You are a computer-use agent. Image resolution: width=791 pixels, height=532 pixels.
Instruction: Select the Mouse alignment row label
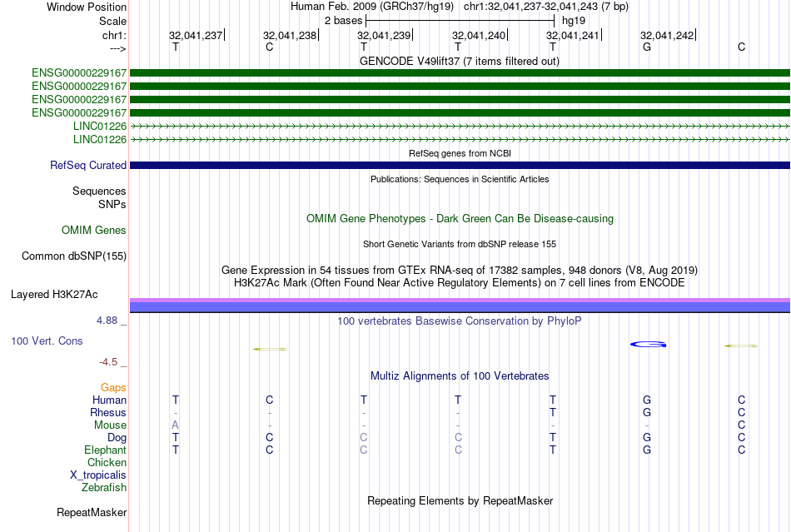[x=110, y=425]
